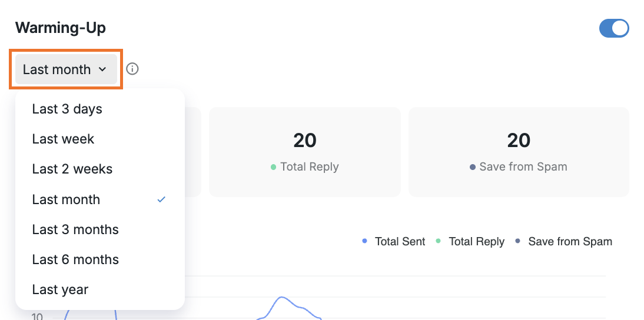This screenshot has width=644, height=320.
Task: Choose Last 3 months range
Action: [75, 229]
